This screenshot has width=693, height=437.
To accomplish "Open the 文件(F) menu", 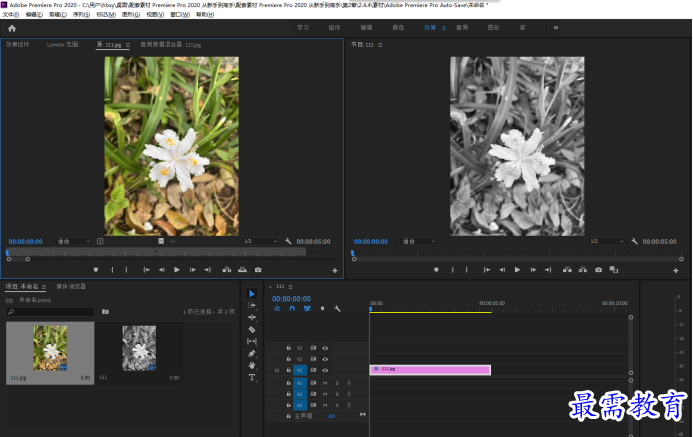I will [x=11, y=15].
